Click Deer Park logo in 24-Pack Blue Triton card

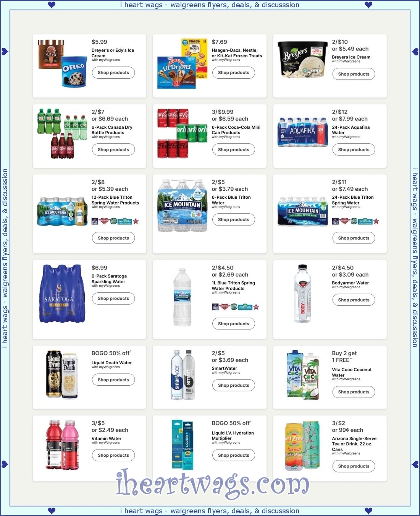[335, 221]
